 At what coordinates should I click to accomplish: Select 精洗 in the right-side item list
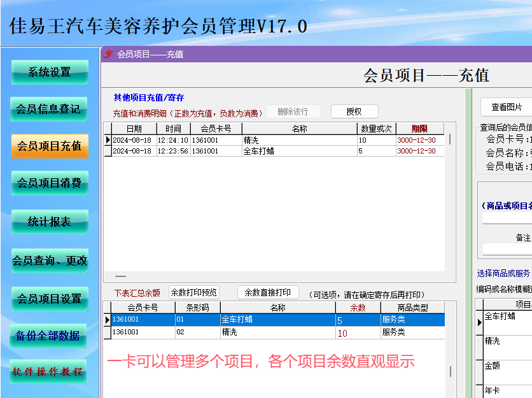[508, 348]
